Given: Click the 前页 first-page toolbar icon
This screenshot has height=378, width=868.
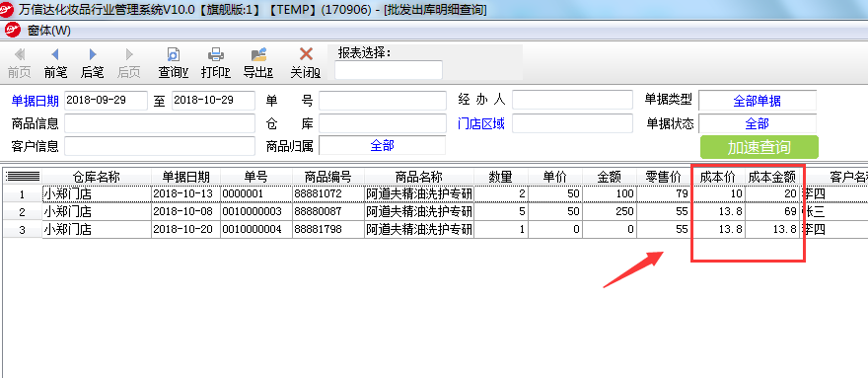Looking at the screenshot, I should point(20,54).
